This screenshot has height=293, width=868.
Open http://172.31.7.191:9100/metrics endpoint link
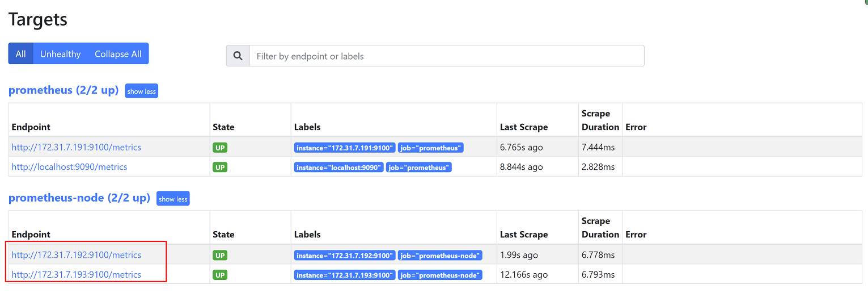[x=77, y=148]
